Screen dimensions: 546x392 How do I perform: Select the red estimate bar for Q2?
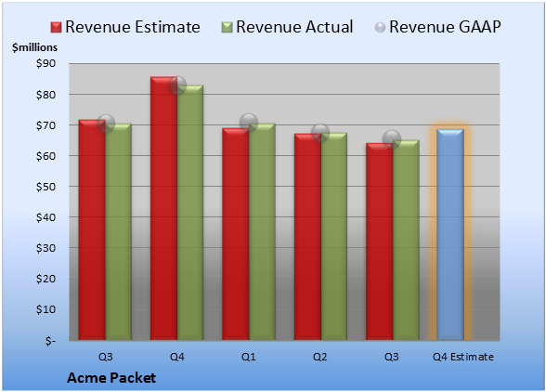307,237
